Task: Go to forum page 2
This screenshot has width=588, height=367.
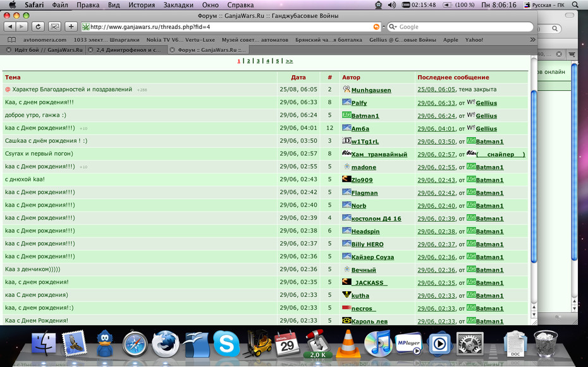Action: click(x=248, y=61)
